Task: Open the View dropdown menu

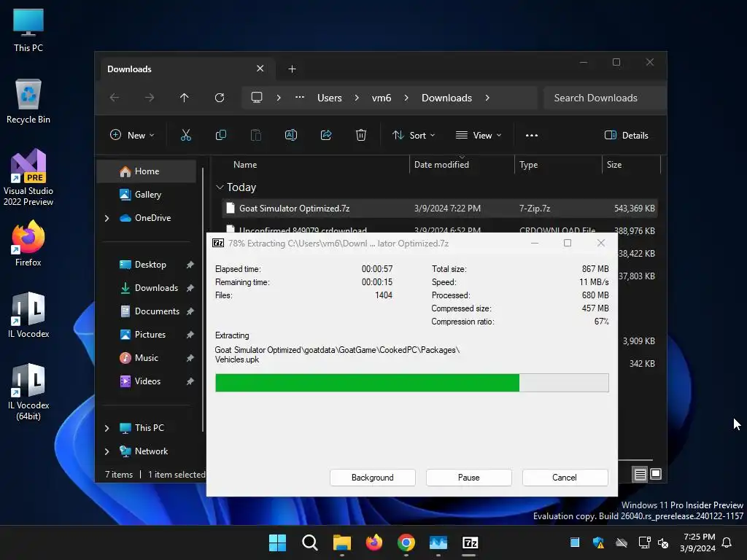Action: pos(479,135)
